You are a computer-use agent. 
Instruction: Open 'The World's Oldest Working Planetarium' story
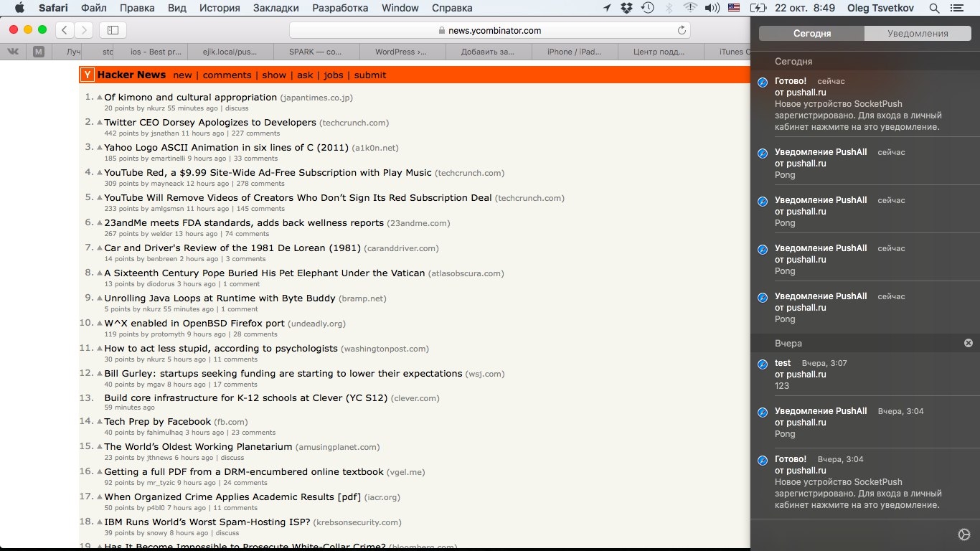(x=199, y=447)
